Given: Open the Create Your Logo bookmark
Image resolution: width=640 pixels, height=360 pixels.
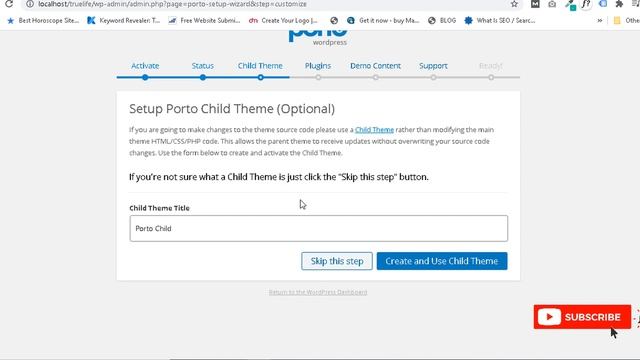Looking at the screenshot, I should (283, 20).
